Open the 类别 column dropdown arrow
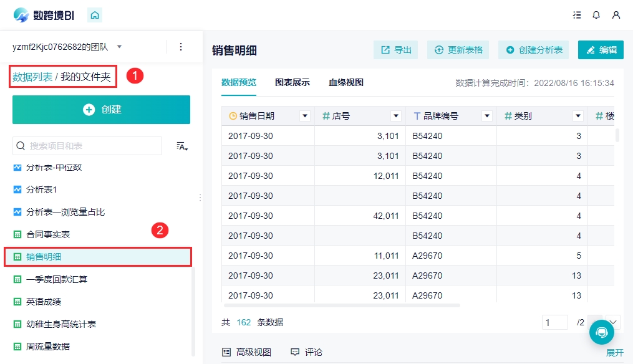 coord(577,116)
